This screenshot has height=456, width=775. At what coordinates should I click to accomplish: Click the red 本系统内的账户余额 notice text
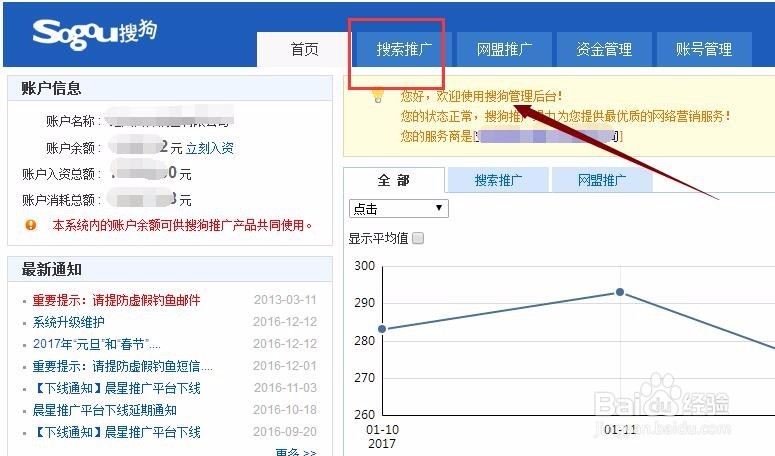click(x=182, y=225)
